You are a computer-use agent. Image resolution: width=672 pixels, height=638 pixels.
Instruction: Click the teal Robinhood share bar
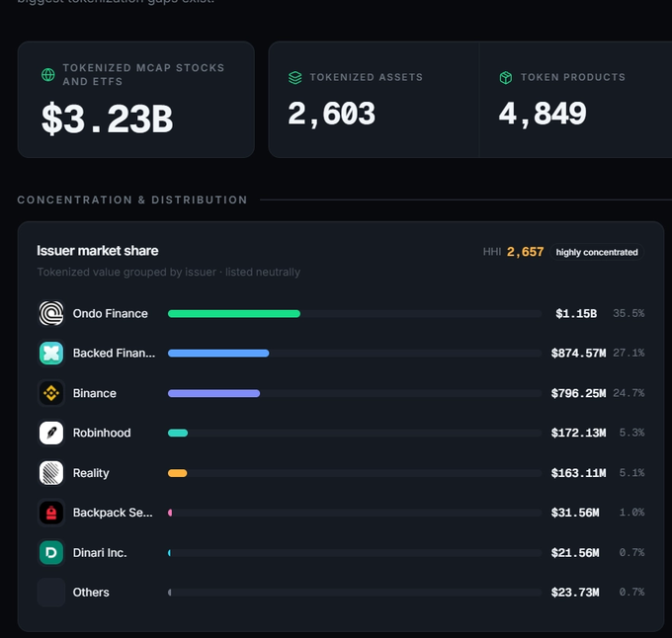tap(178, 433)
